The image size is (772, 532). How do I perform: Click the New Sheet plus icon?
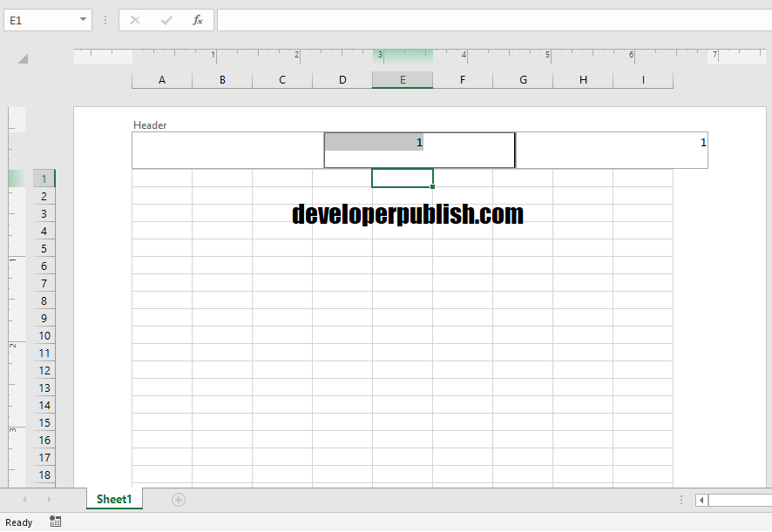pyautogui.click(x=178, y=500)
